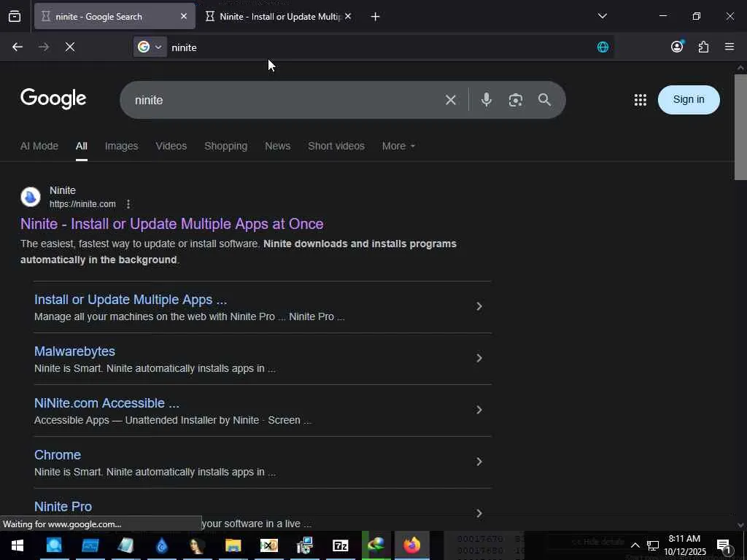Click the https://ninite.com URL text
Screen dimensions: 747x560
coord(82,204)
